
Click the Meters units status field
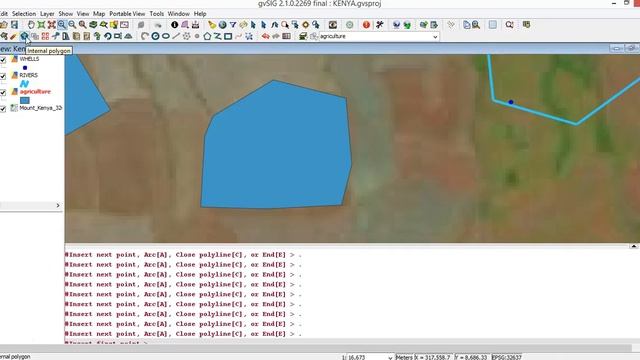404,357
